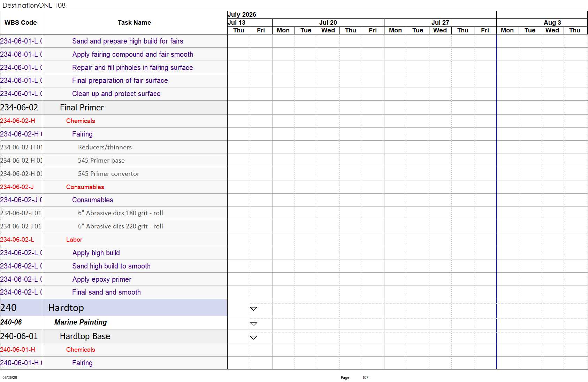This screenshot has width=588, height=382.
Task: Click WBS code 240-06-01-H in red
Action: point(18,350)
